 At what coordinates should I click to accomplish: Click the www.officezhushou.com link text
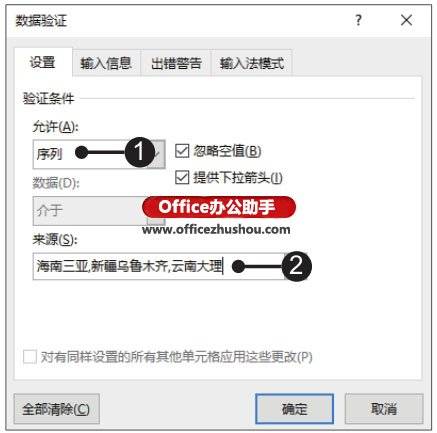[x=216, y=229]
